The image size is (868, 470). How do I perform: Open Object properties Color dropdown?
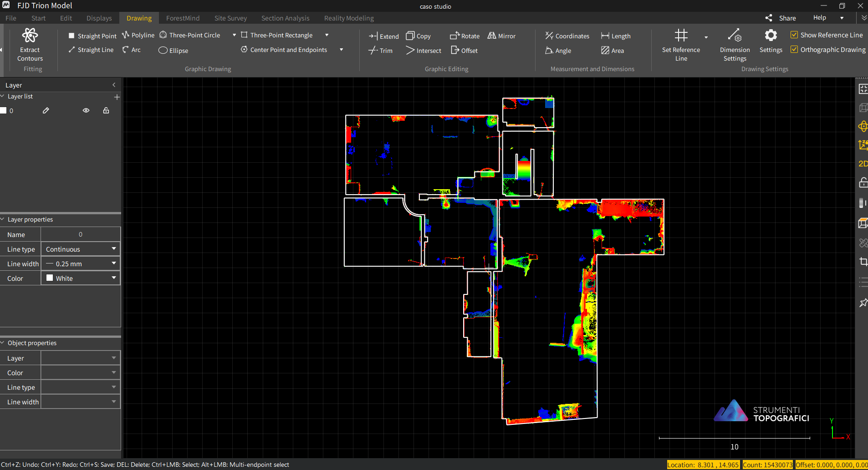[81, 372]
